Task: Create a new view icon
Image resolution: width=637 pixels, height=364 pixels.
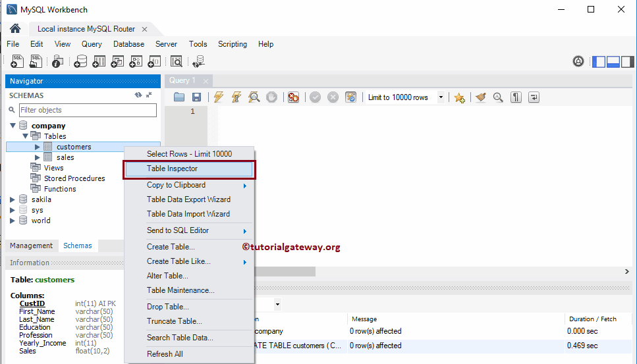Action: [x=117, y=61]
